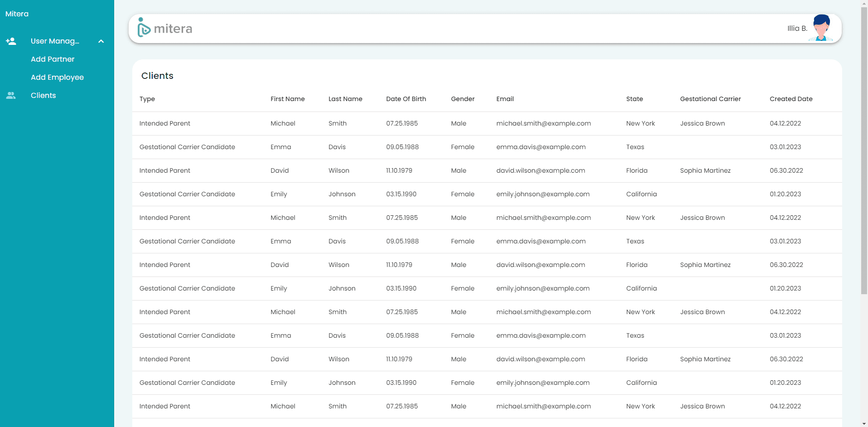Image resolution: width=868 pixels, height=427 pixels.
Task: Click the people icon next to Clients
Action: [x=11, y=96]
